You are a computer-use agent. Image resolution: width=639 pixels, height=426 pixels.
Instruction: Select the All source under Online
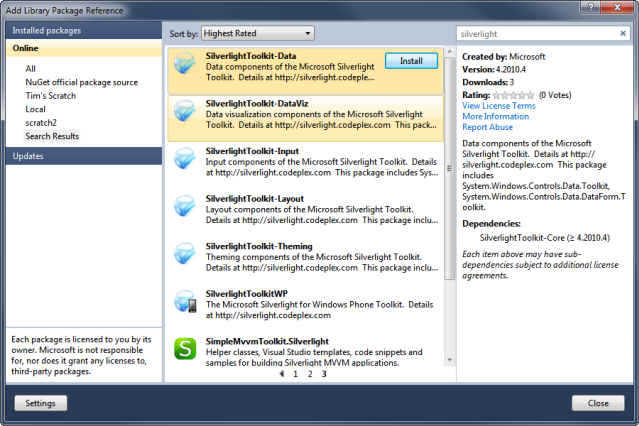point(31,68)
